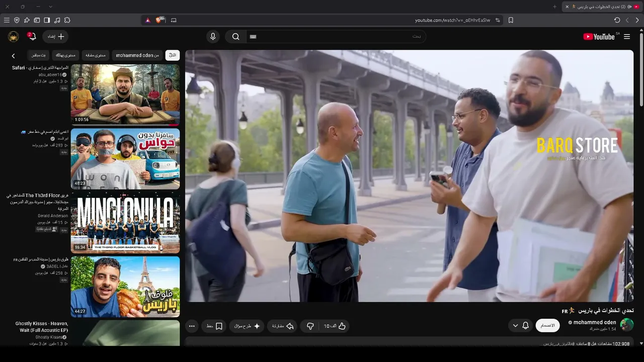Viewport: 644px width, 362px height.
Task: Select the 'من mohammed oden' filter chip
Action: (x=137, y=55)
